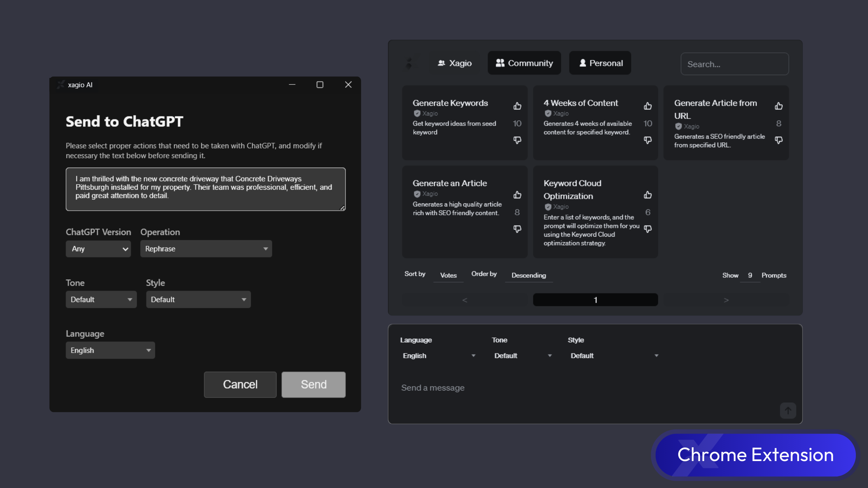The height and width of the screenshot is (488, 868).
Task: Click the Search prompts field
Action: (735, 64)
